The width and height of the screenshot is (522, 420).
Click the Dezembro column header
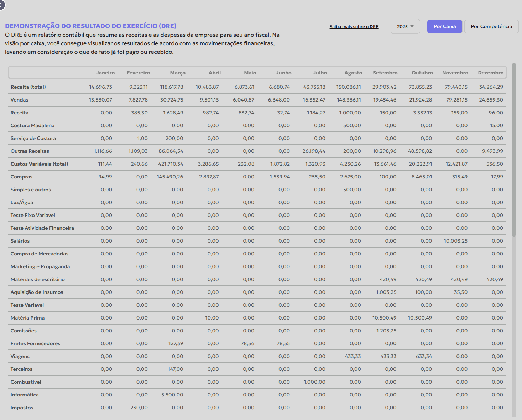(490, 73)
